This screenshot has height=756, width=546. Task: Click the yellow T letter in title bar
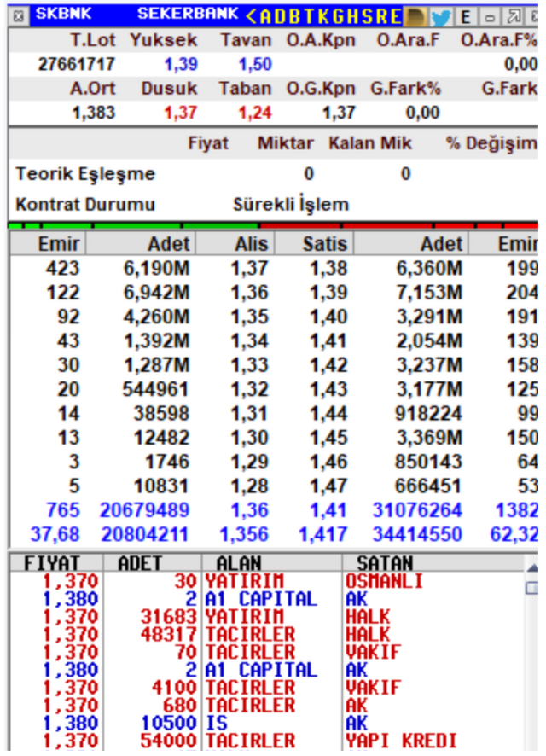309,16
